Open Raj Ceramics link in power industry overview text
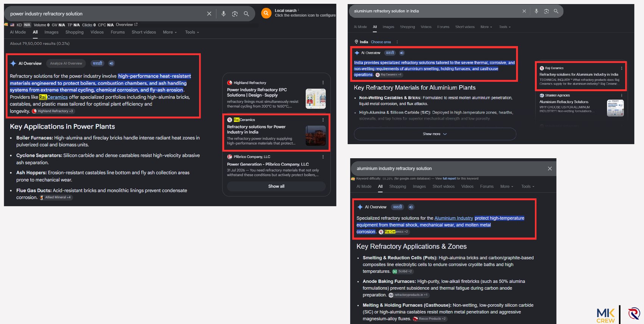 (53, 97)
